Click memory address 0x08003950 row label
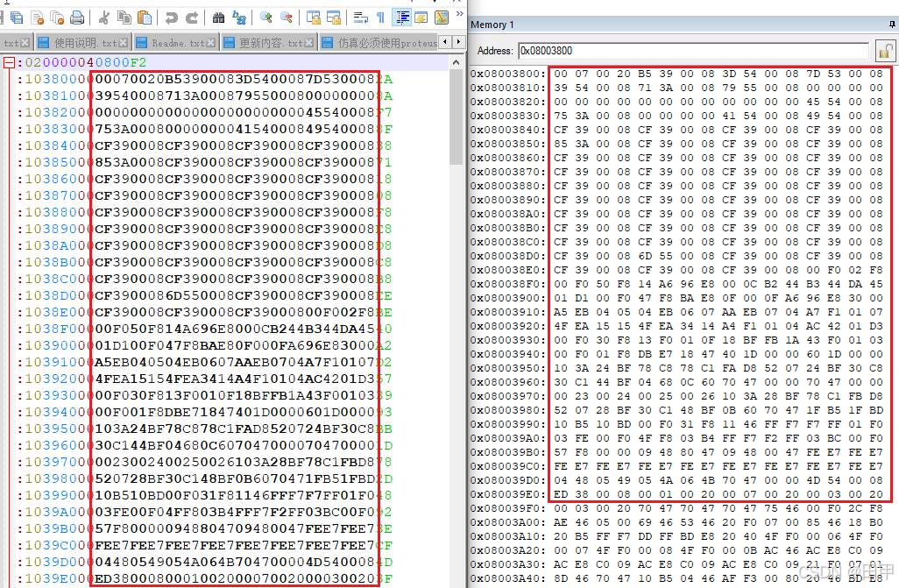Screen dimensions: 899x588 click(508, 368)
